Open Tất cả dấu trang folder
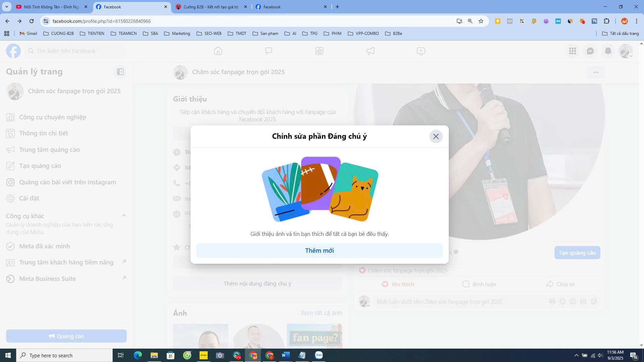This screenshot has width=644, height=362. coord(621,34)
